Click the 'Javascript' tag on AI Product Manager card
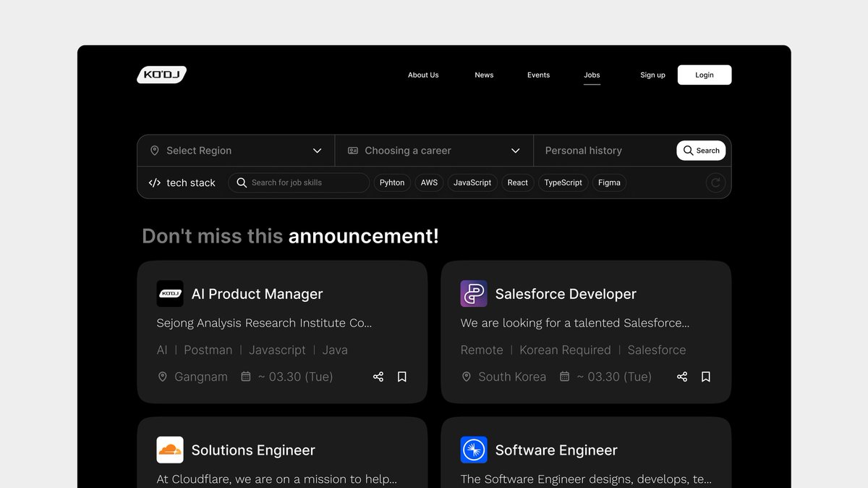This screenshot has width=868, height=488. (x=277, y=350)
